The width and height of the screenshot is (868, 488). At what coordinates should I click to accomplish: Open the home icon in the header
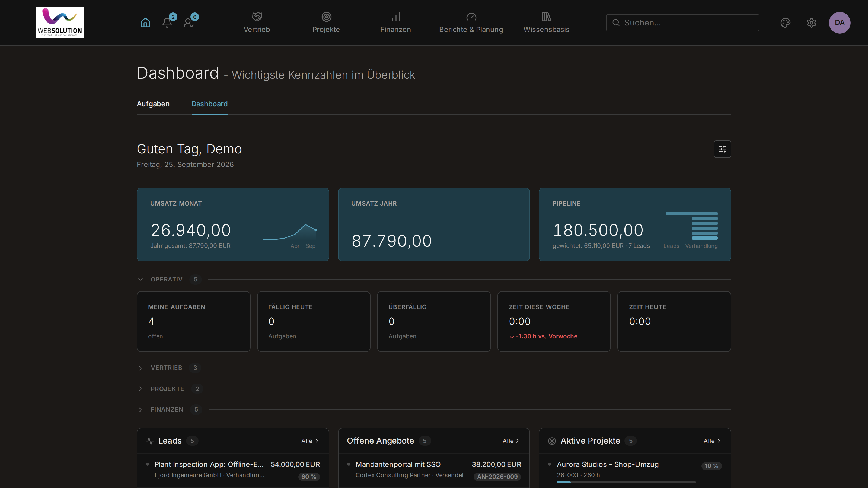145,23
